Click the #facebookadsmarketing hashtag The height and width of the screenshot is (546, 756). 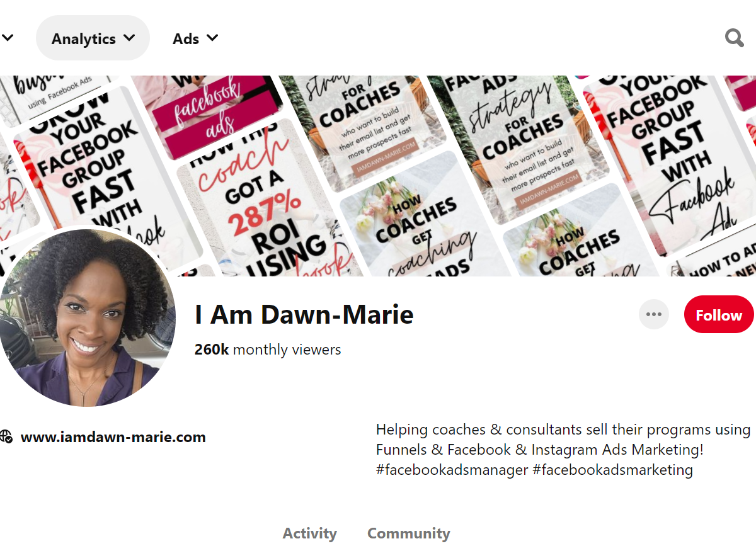[612, 470]
